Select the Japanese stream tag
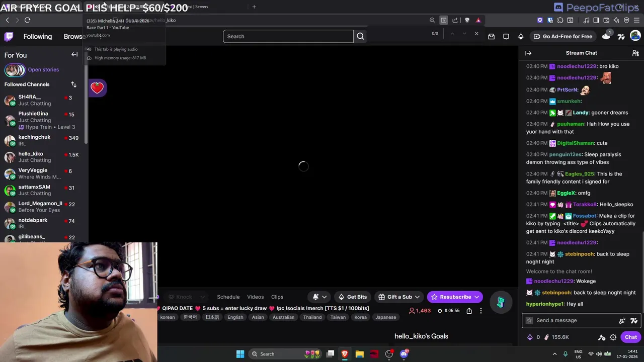Screen dimensions: 644x362 (x=386, y=317)
